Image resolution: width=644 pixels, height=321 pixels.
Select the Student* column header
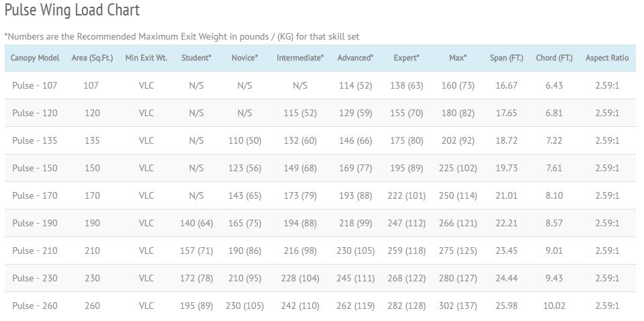pyautogui.click(x=196, y=58)
